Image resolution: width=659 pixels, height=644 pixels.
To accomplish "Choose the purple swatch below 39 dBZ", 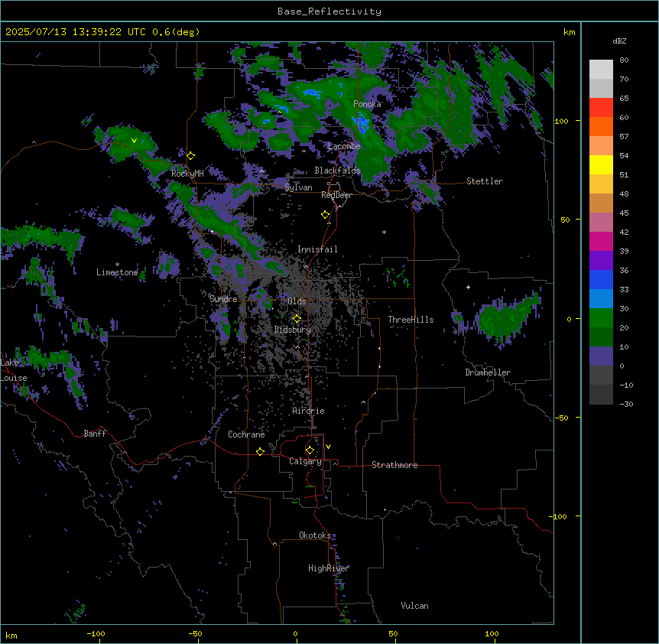I will click(x=601, y=261).
